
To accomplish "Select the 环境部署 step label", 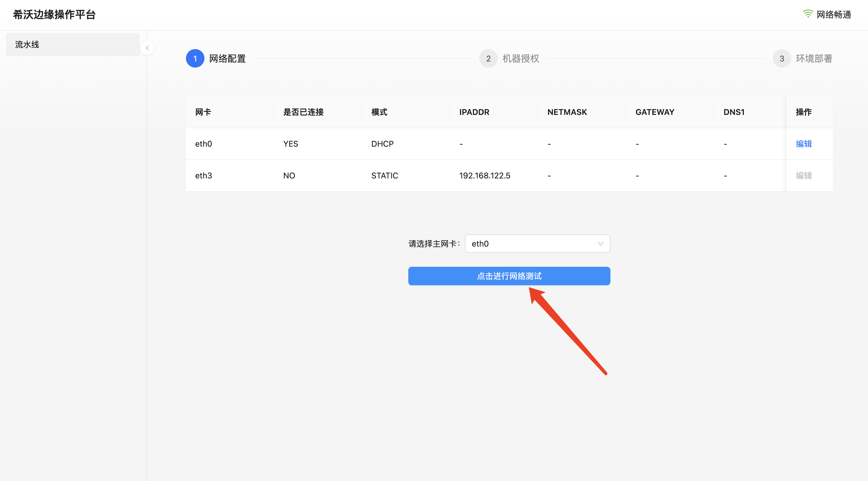I will pyautogui.click(x=814, y=59).
